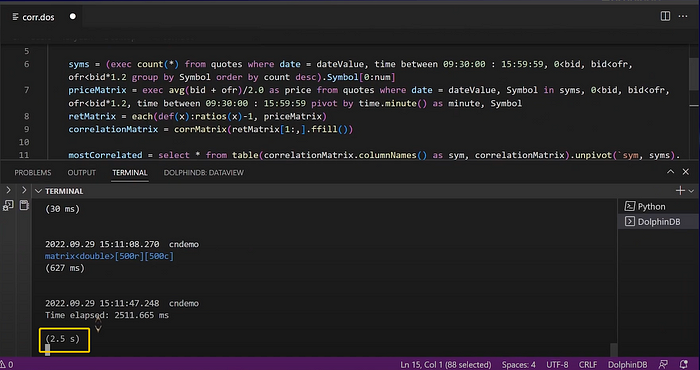Click line number 9 in the gutter
Screen dimensions: 700x370
(x=27, y=129)
